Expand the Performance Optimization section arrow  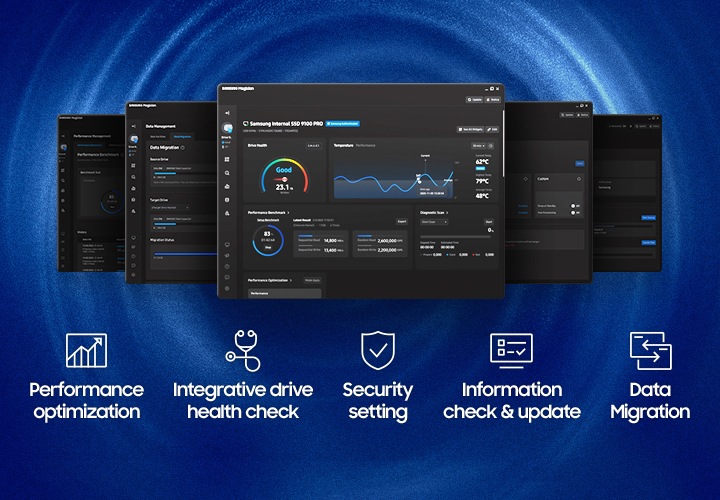[291, 281]
